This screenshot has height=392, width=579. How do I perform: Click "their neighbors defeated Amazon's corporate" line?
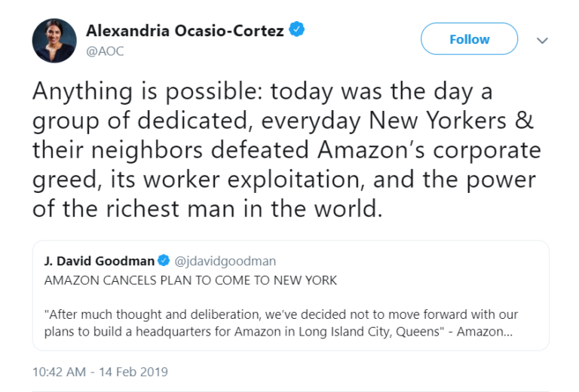click(286, 149)
